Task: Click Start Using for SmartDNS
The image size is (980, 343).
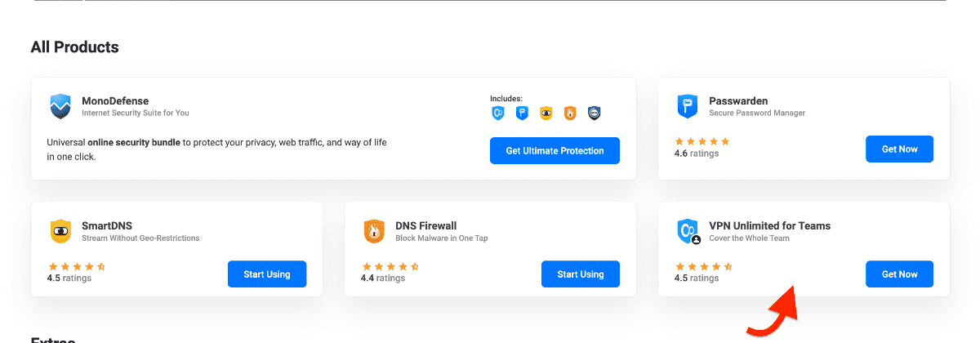Action: point(267,274)
